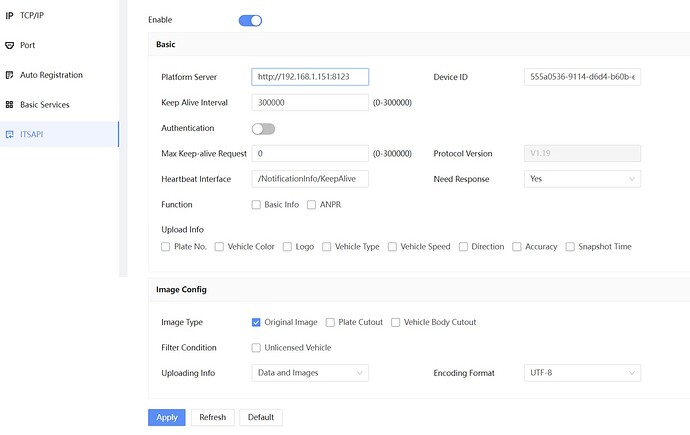Check the Accuracy checkbox
The image size is (690, 435).
pyautogui.click(x=517, y=247)
